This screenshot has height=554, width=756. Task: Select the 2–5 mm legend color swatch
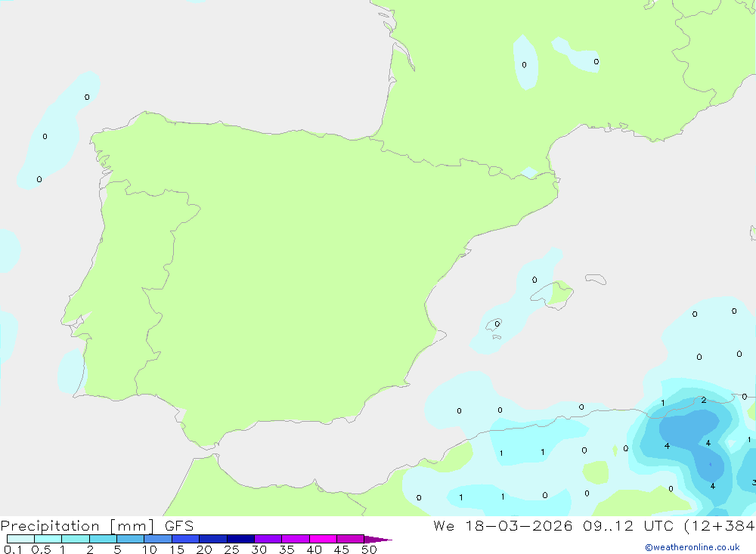click(x=103, y=539)
